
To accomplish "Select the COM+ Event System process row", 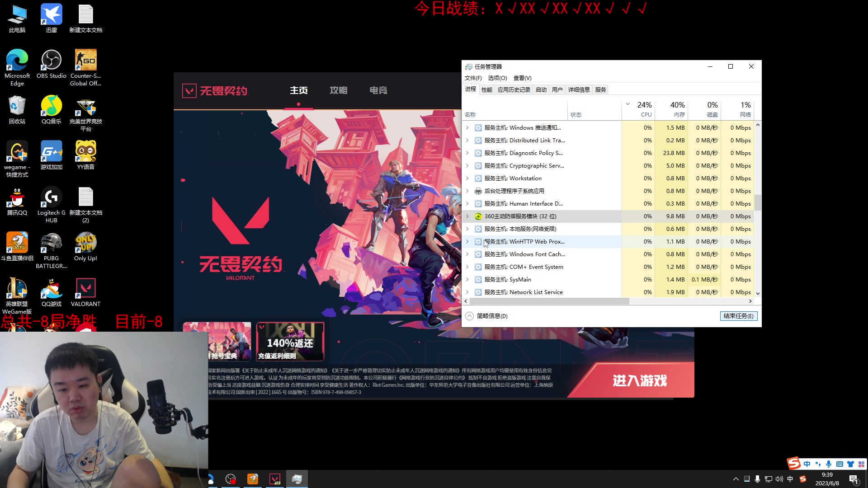I will (608, 267).
